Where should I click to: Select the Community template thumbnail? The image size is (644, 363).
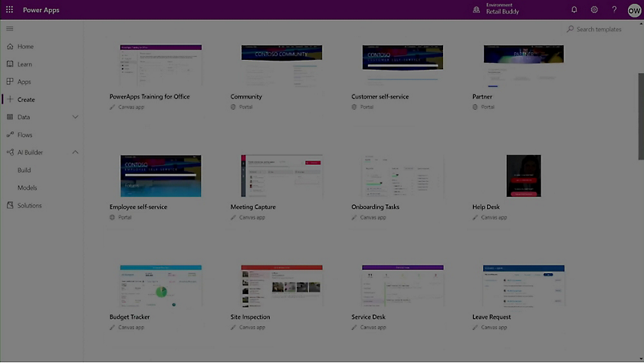[282, 65]
